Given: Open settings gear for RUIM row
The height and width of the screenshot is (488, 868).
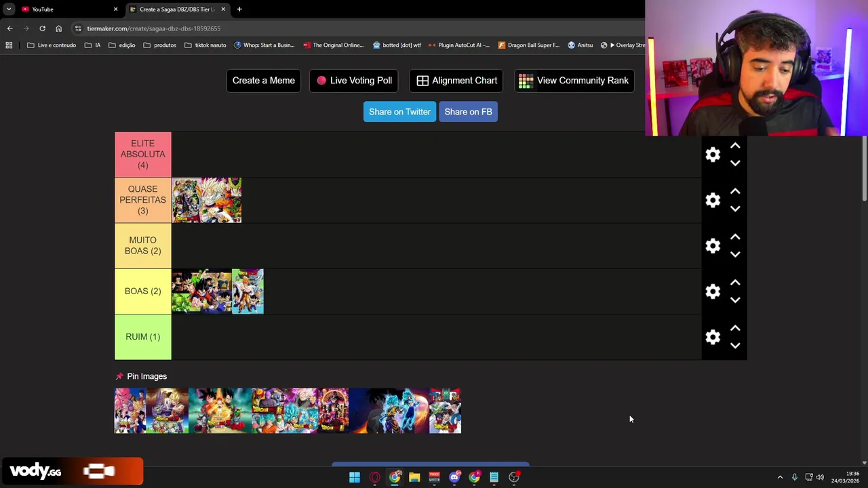Looking at the screenshot, I should pos(713,337).
